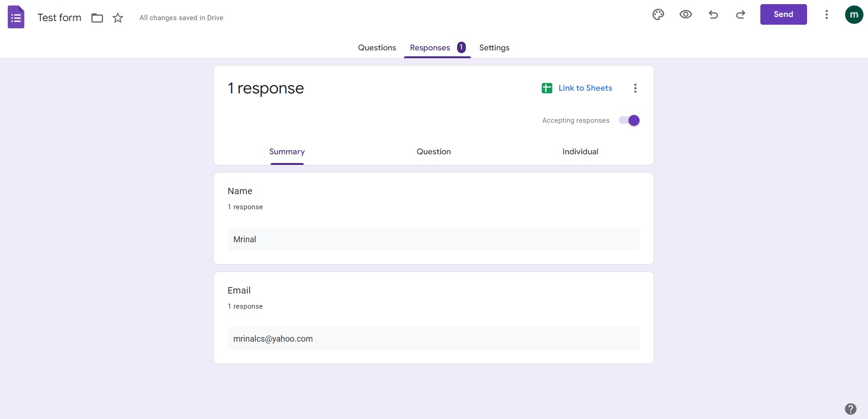Viewport: 868px width, 419px height.
Task: Open the Settings tab
Action: (494, 47)
